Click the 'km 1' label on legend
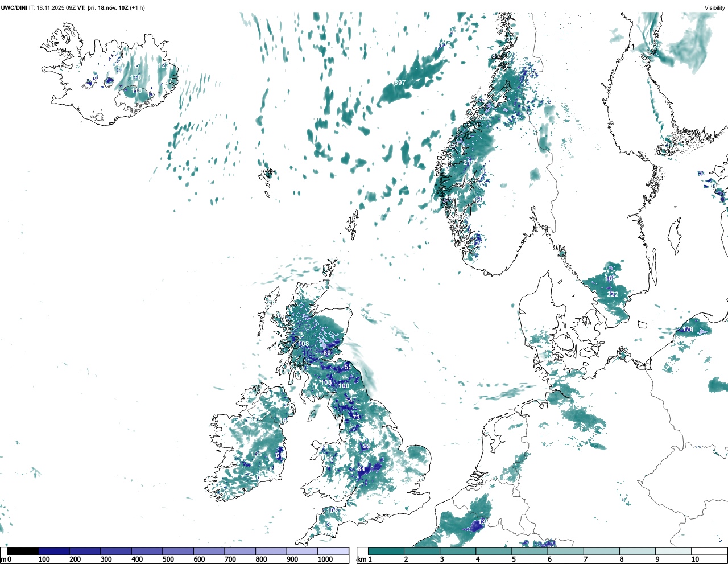Screen dimensions: 728x564 [x=364, y=559]
